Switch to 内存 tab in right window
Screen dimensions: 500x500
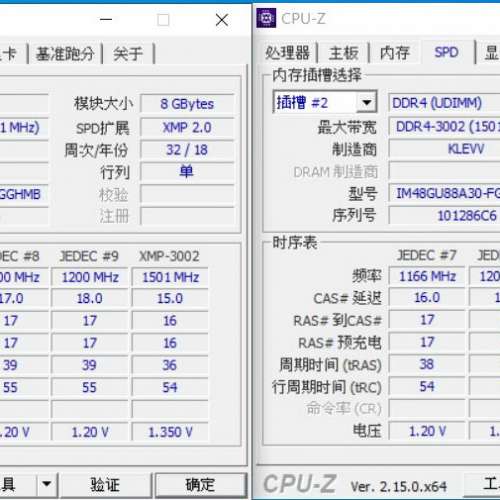click(395, 53)
